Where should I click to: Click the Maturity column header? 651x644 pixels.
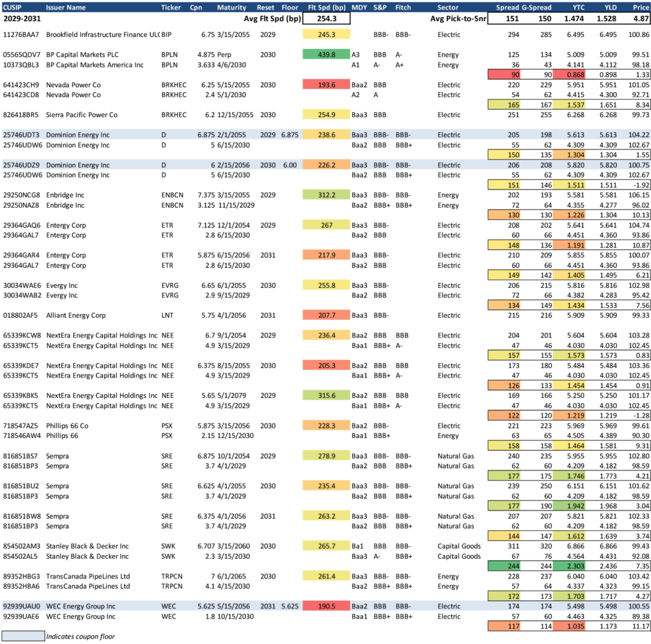232,7
